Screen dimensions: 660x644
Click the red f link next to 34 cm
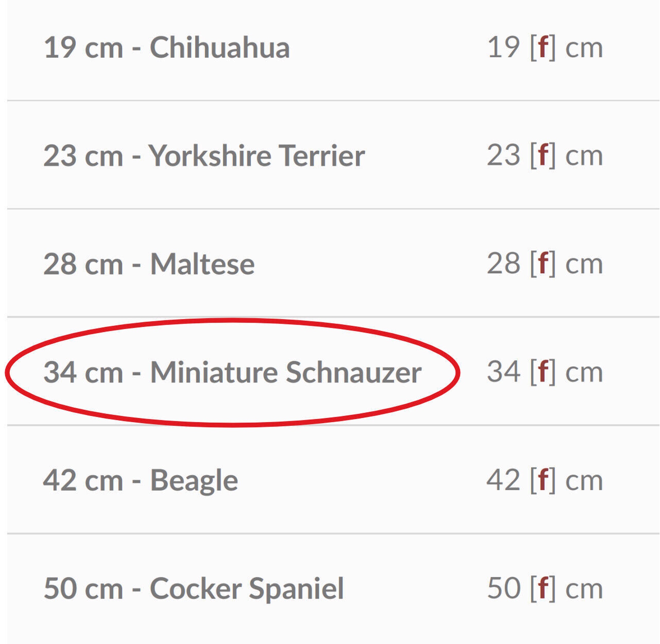543,371
